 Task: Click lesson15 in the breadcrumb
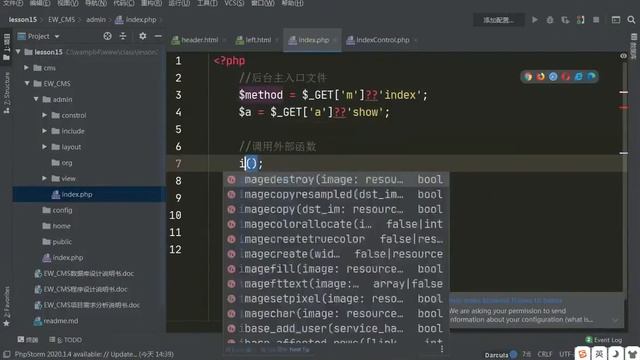tap(22, 19)
